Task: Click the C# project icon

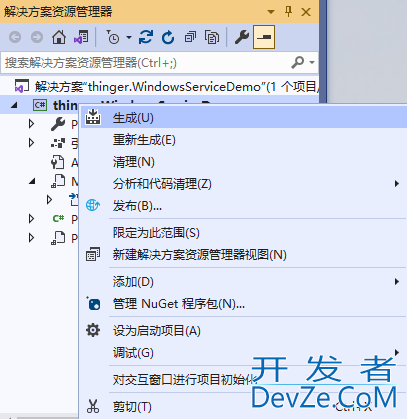Action: [40, 105]
